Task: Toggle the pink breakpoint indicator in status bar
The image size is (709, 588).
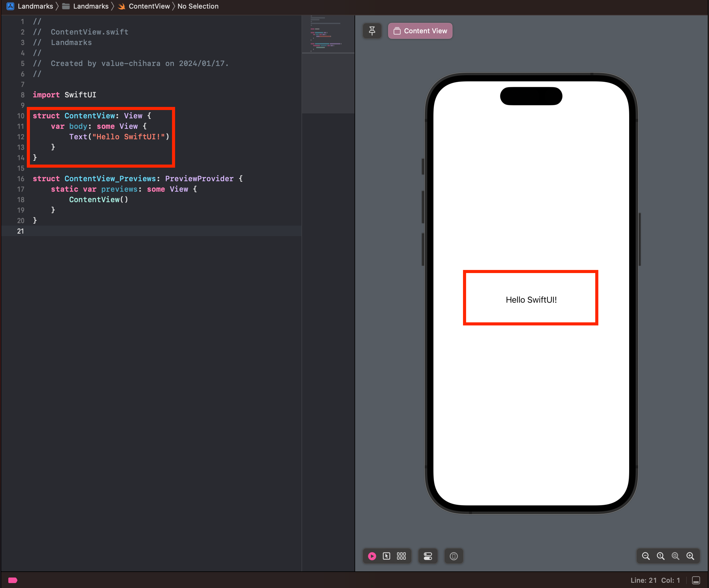Action: point(13,580)
